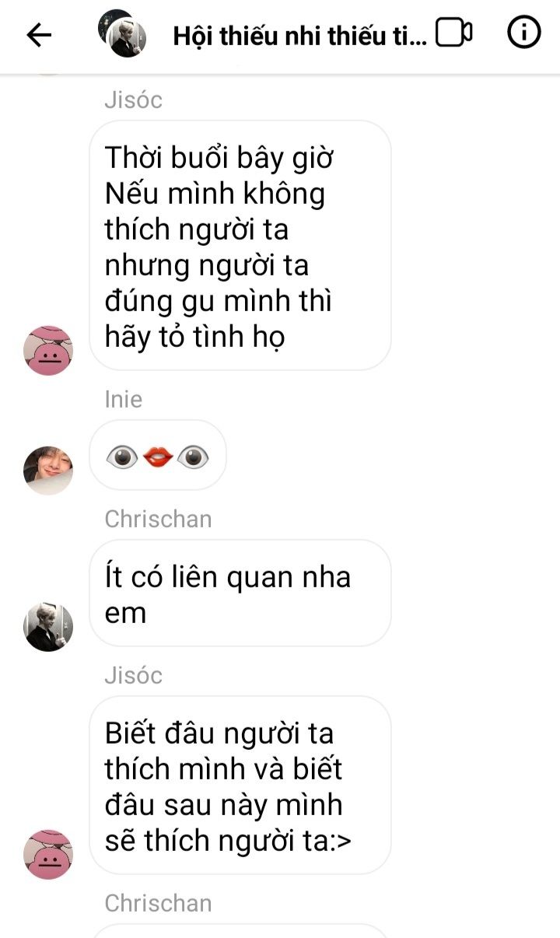
Task: Tap Jisóc's avatar beside "Biết đâu người ta" message
Action: tap(48, 854)
